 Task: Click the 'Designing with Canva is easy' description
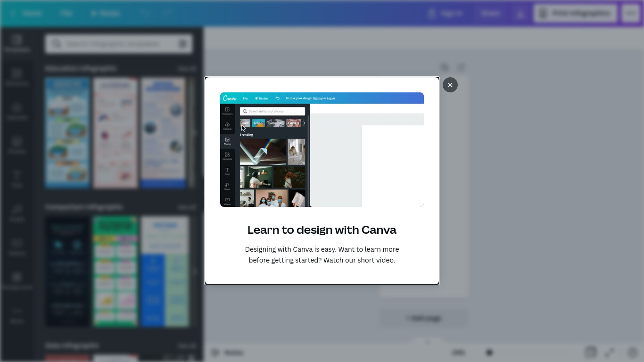322,255
